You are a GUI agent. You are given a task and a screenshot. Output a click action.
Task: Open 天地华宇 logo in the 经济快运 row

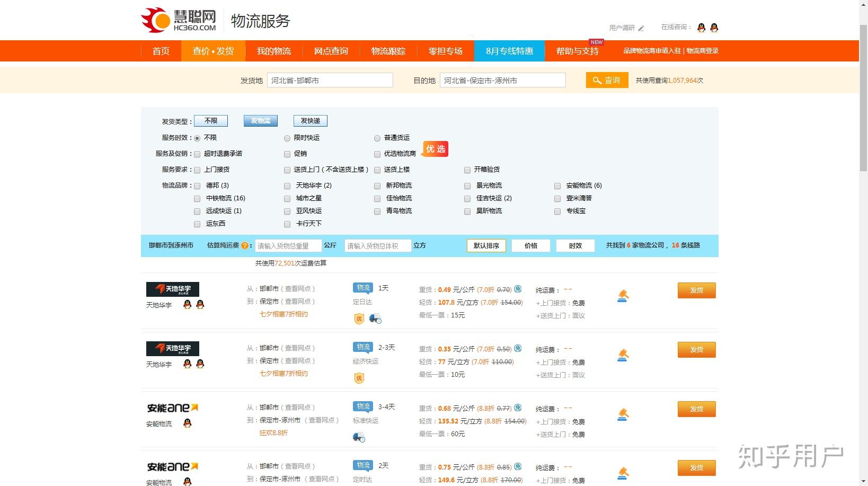coord(173,348)
